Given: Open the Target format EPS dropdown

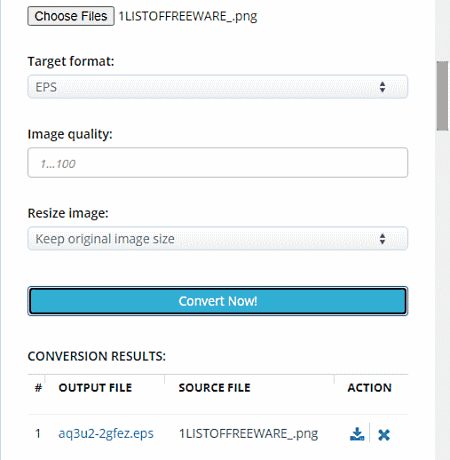Looking at the screenshot, I should pos(218,87).
